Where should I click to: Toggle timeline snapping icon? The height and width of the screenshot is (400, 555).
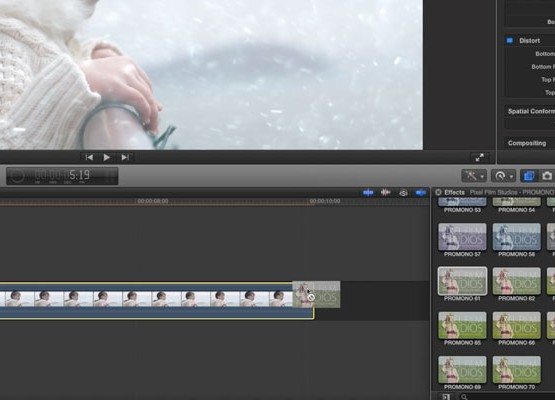click(420, 193)
